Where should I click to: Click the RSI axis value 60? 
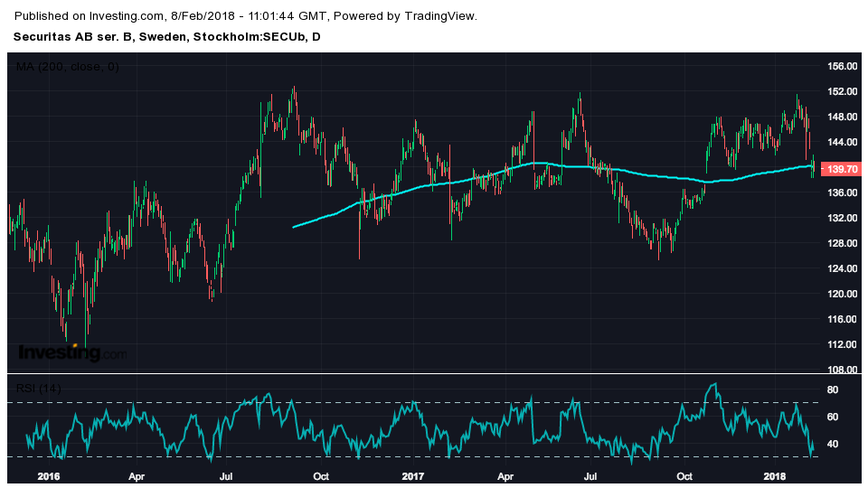833,418
